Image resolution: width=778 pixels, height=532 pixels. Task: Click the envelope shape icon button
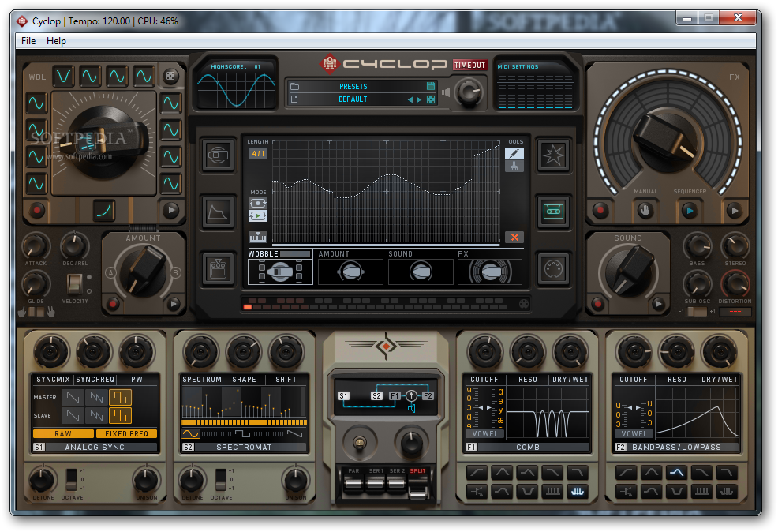click(x=218, y=212)
